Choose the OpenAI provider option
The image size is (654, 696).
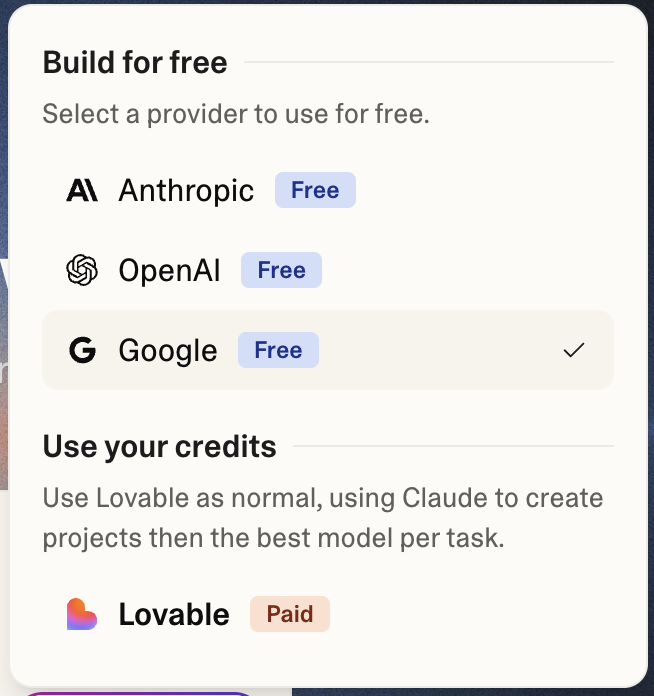[169, 270]
